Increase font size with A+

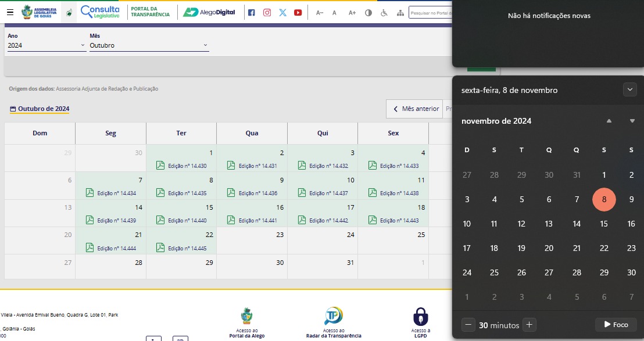coord(352,12)
